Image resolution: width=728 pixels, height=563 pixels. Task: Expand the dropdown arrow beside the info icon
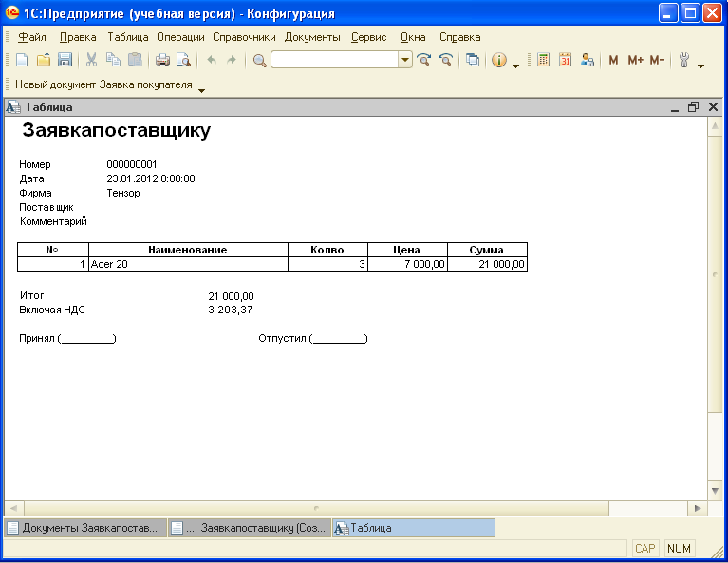click(515, 66)
